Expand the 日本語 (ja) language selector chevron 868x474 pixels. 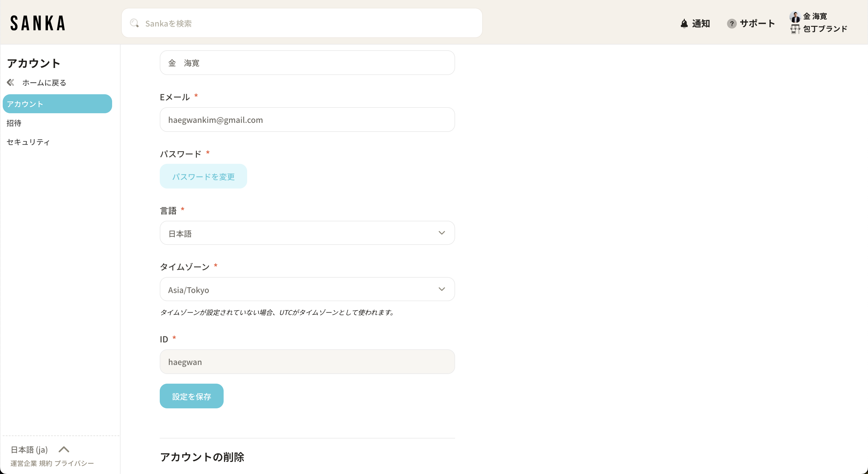[x=64, y=449]
